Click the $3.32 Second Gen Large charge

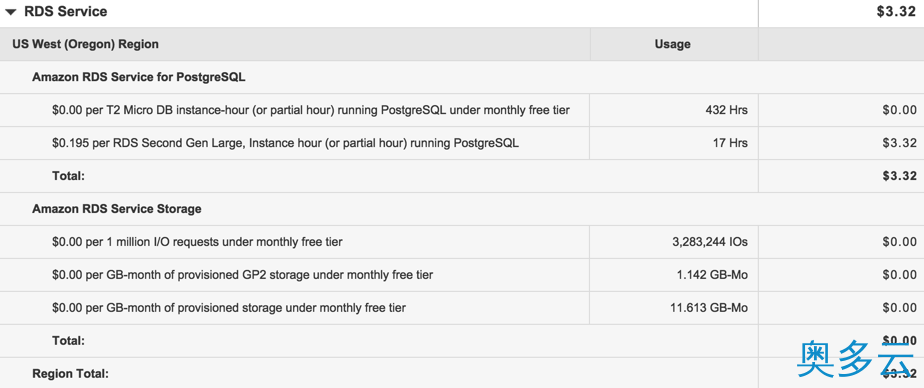pyautogui.click(x=899, y=143)
